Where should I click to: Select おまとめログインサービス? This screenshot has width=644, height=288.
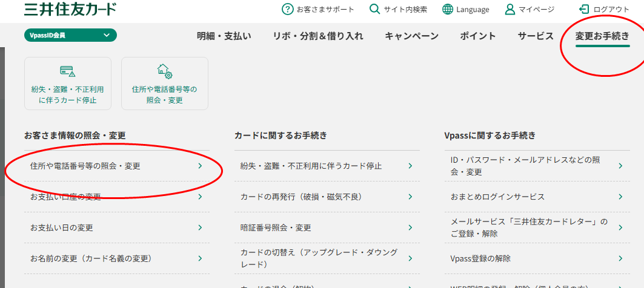click(537, 197)
